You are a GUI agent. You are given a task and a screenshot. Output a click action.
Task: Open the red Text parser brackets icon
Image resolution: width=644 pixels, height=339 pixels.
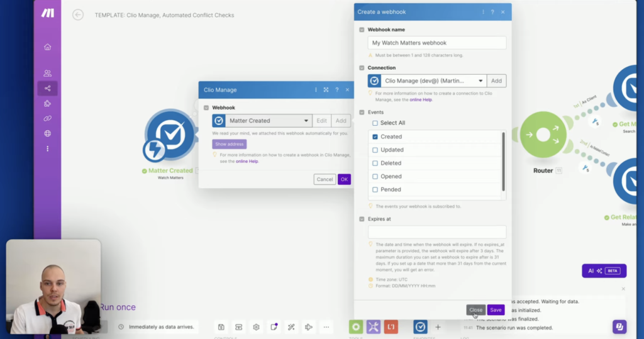click(391, 327)
